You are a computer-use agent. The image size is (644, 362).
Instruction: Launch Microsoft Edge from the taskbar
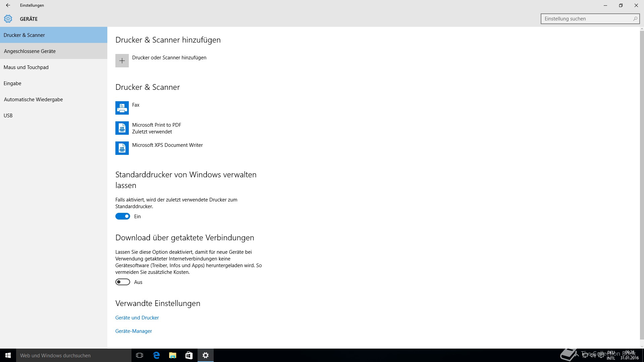coord(156,355)
